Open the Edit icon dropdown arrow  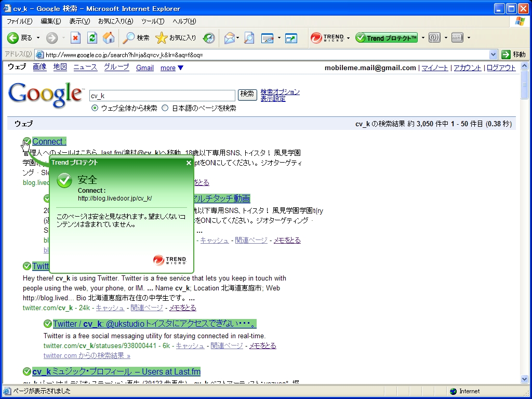(279, 37)
